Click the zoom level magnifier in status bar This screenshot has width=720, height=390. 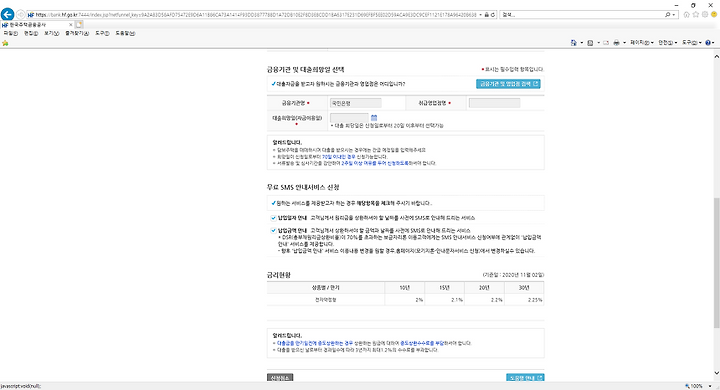pos(687,386)
